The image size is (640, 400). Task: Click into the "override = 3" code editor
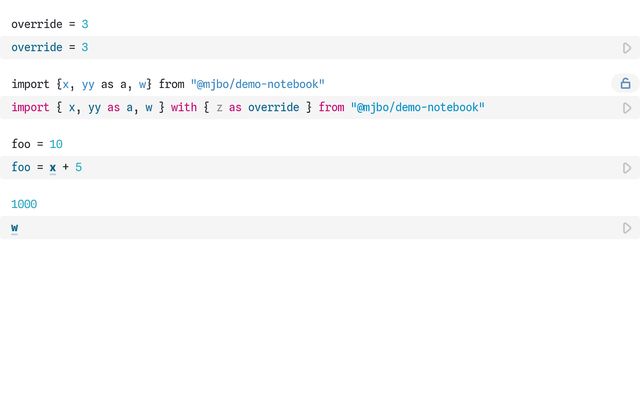click(300, 48)
